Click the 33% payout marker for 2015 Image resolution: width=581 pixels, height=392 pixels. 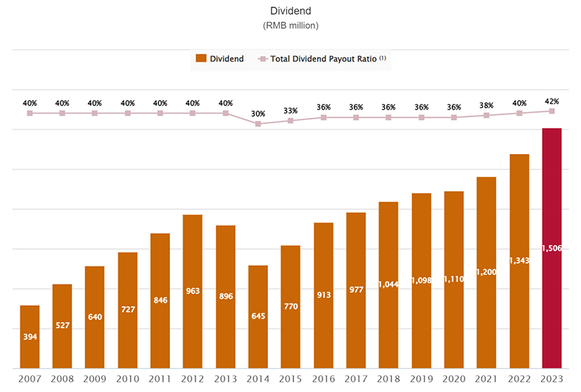pos(290,121)
